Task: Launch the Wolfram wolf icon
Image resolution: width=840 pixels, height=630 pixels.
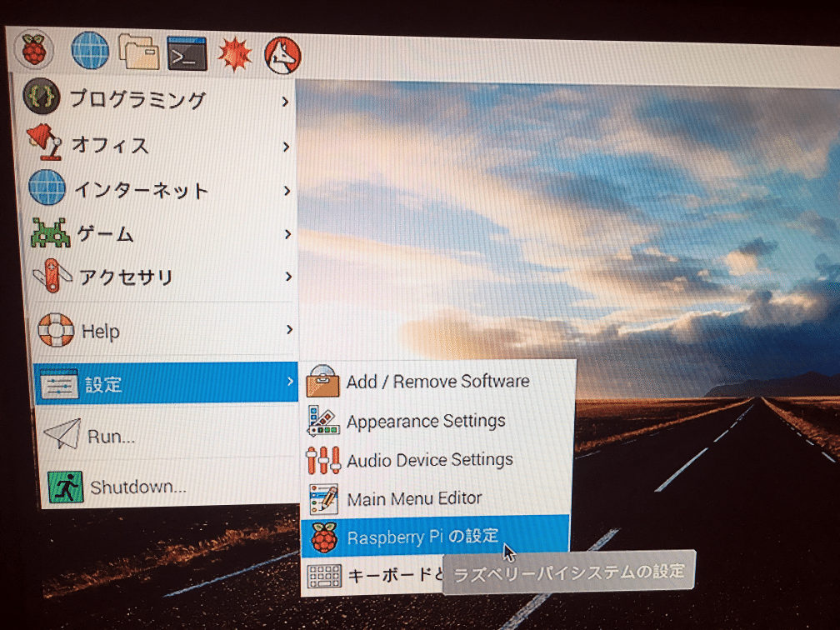Action: pyautogui.click(x=282, y=55)
